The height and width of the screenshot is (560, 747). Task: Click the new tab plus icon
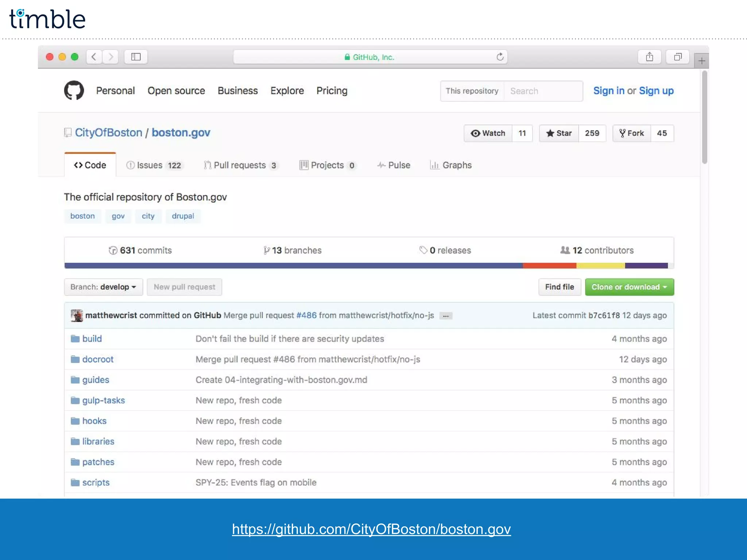(x=701, y=61)
